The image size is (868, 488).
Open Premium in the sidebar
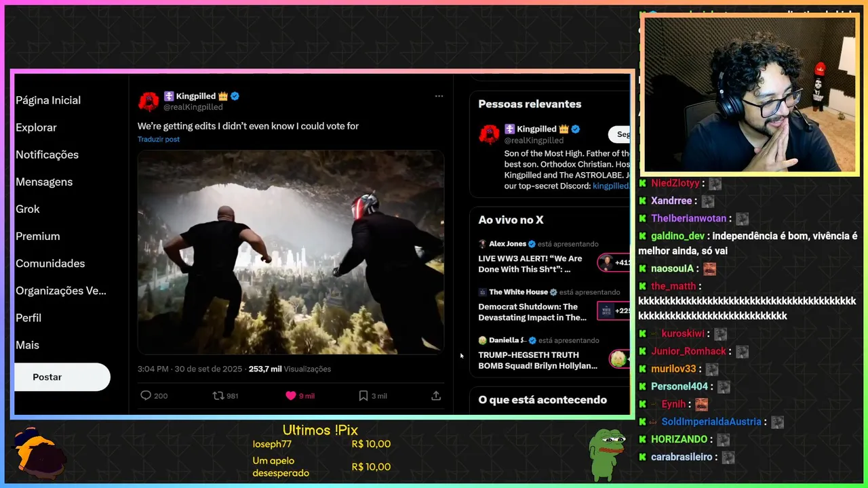click(38, 236)
